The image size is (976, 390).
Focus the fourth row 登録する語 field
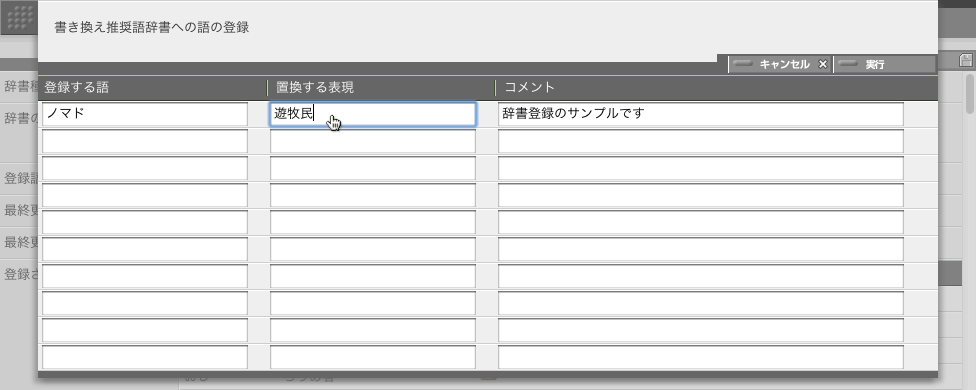tap(145, 195)
